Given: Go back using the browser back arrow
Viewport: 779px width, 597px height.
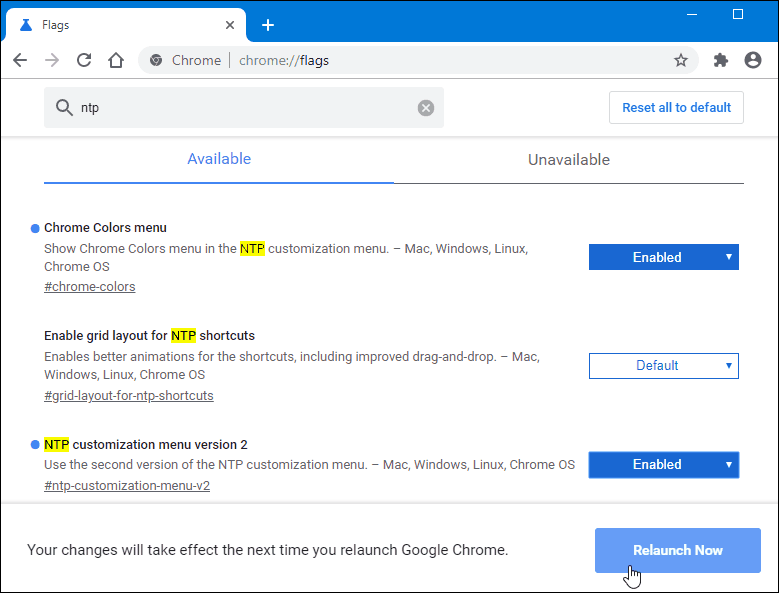Looking at the screenshot, I should (x=20, y=60).
